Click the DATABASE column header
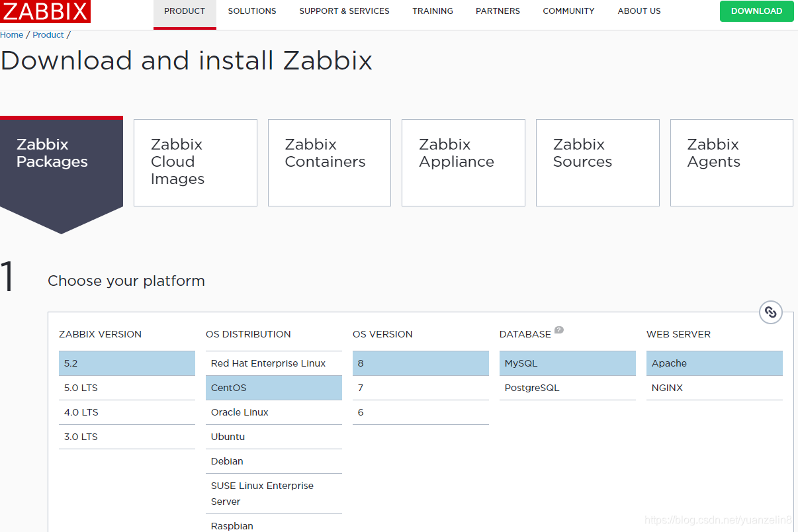This screenshot has width=798, height=532. pyautogui.click(x=525, y=334)
